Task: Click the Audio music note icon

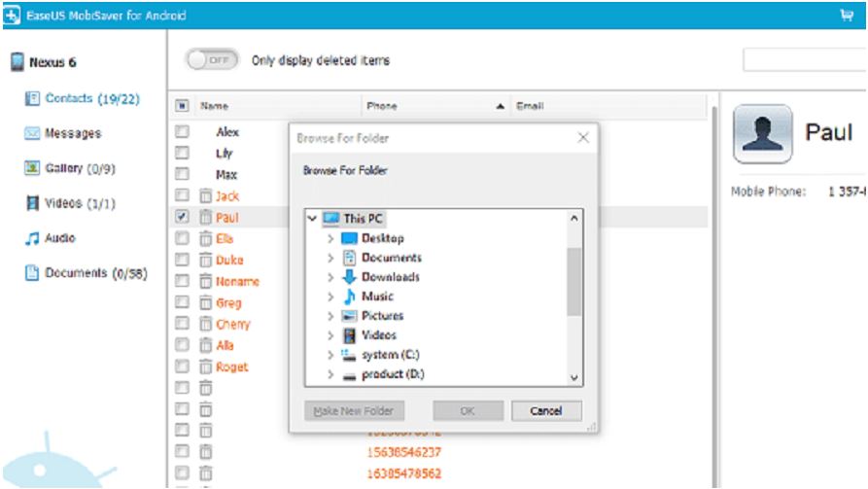Action: pyautogui.click(x=32, y=238)
